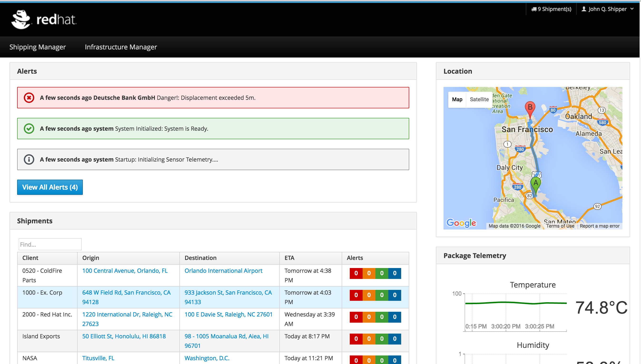Click the truck shipments icon
The height and width of the screenshot is (364, 641).
point(534,9)
